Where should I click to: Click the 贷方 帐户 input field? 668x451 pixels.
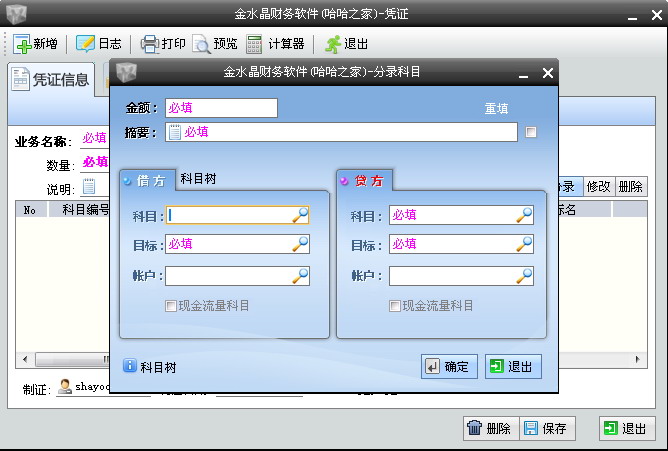(x=461, y=276)
